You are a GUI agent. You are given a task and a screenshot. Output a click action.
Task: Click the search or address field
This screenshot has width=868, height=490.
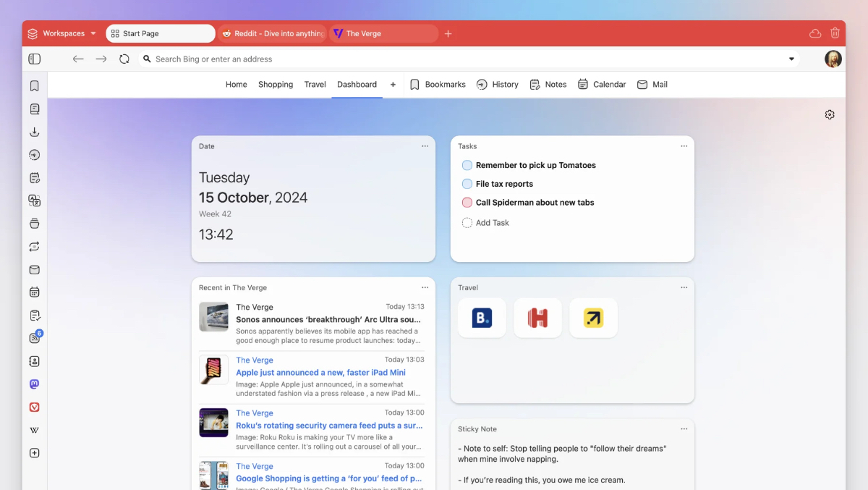463,59
